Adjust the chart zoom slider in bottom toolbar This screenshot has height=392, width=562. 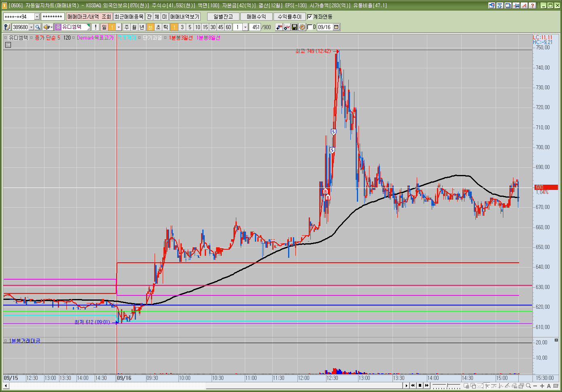[447, 386]
